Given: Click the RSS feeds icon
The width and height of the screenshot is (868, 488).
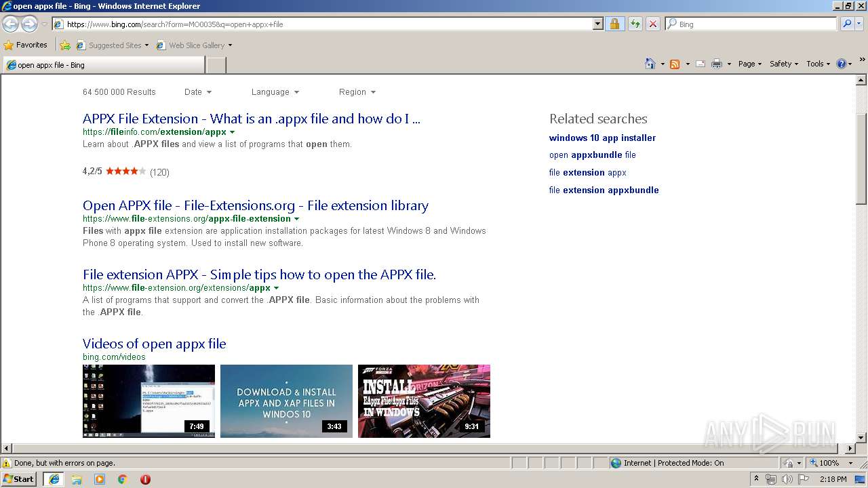Looking at the screenshot, I should click(675, 64).
